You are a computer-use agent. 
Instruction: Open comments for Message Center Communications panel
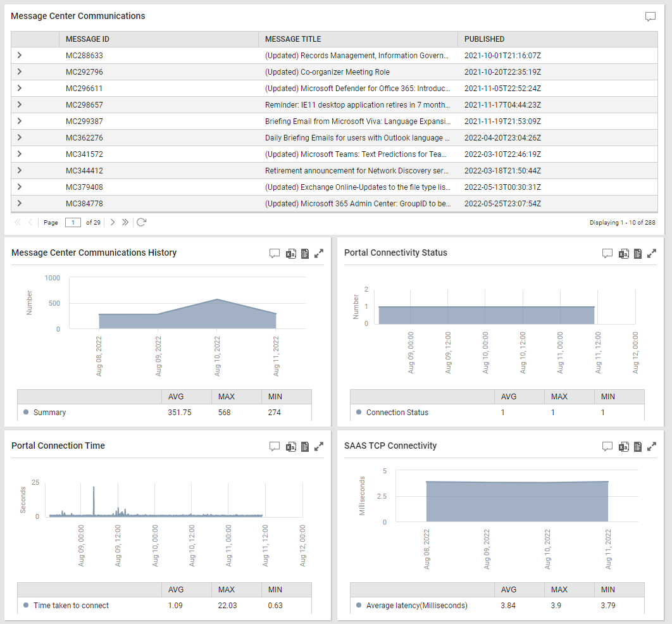coord(650,16)
